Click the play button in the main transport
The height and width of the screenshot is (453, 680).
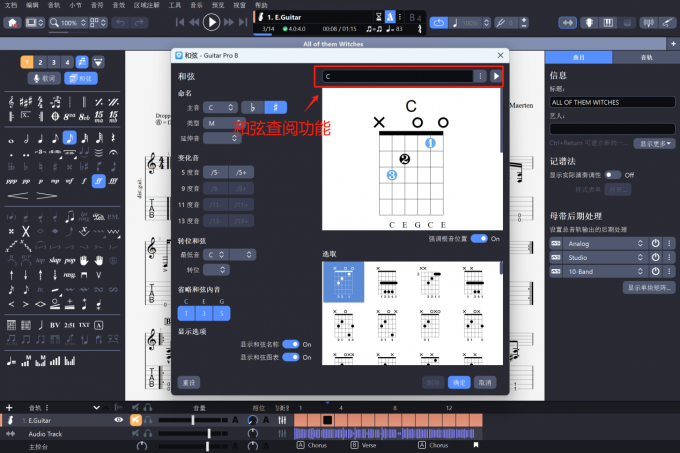[x=211, y=22]
